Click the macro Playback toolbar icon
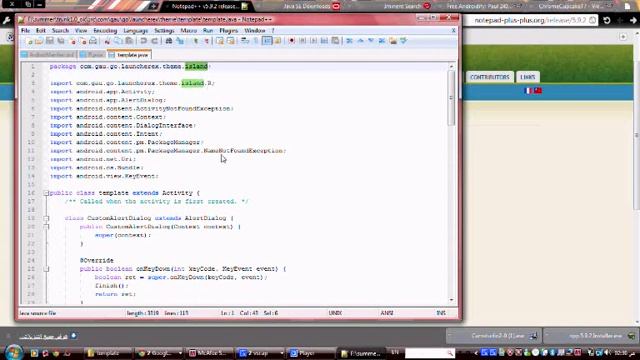Viewport: 640px width, 360px height. tap(313, 41)
